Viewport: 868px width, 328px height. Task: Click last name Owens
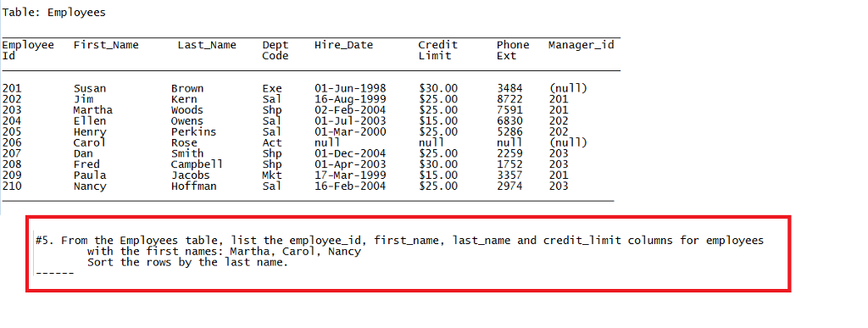[x=187, y=121]
